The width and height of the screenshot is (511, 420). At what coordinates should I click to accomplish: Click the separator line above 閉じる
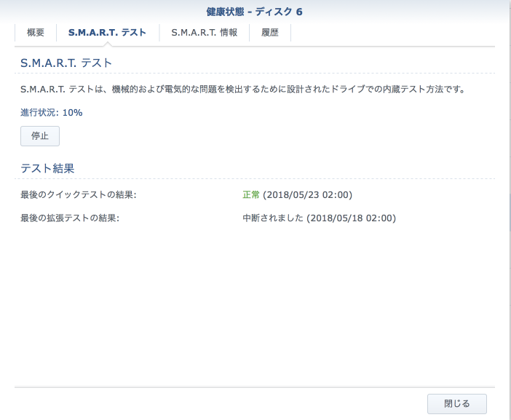pos(255,387)
